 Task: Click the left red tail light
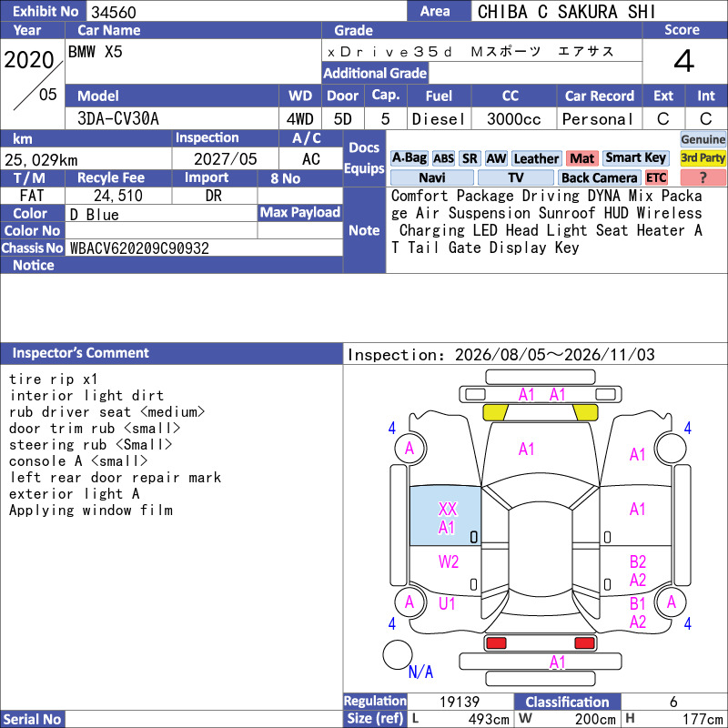495,643
